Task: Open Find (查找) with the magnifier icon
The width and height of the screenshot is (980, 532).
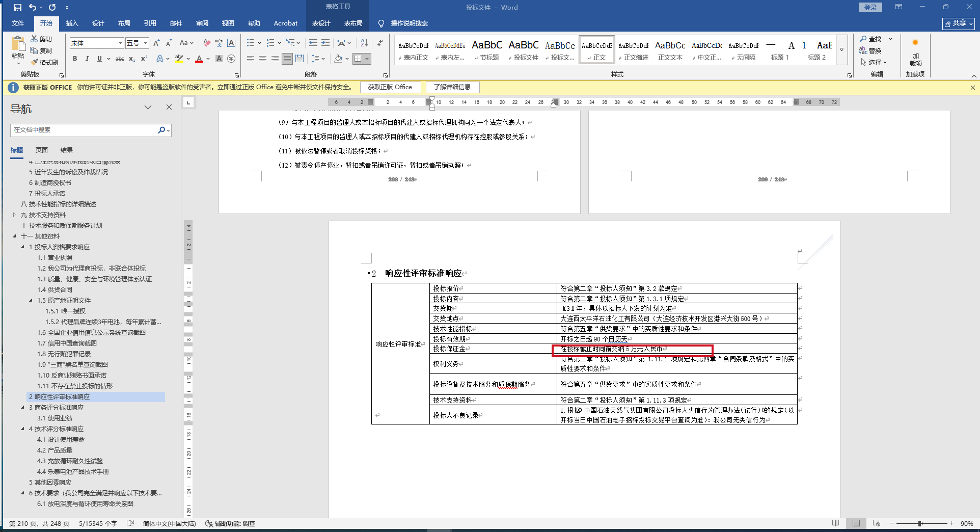Action: (x=863, y=39)
